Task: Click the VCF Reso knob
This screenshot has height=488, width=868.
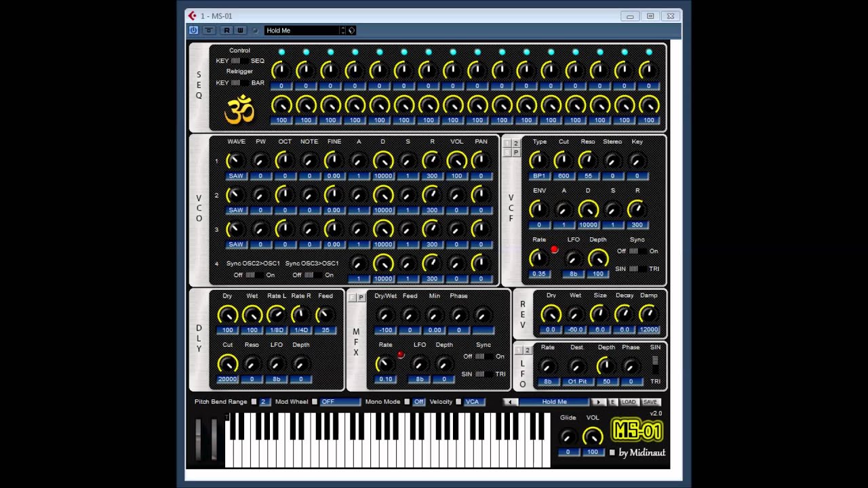Action: coord(587,161)
